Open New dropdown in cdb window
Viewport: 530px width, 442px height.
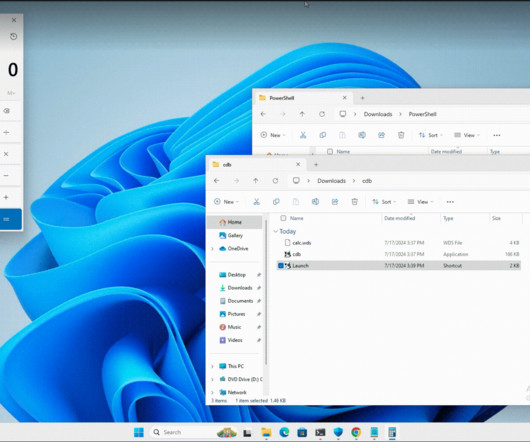point(226,202)
